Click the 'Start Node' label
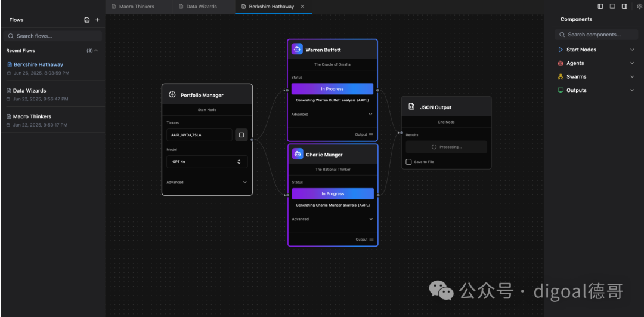 (207, 110)
